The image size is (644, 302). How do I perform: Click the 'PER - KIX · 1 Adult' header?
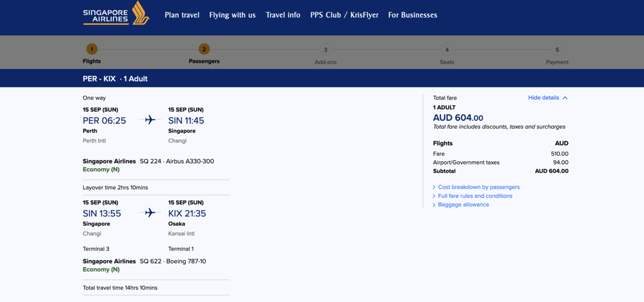tap(115, 78)
